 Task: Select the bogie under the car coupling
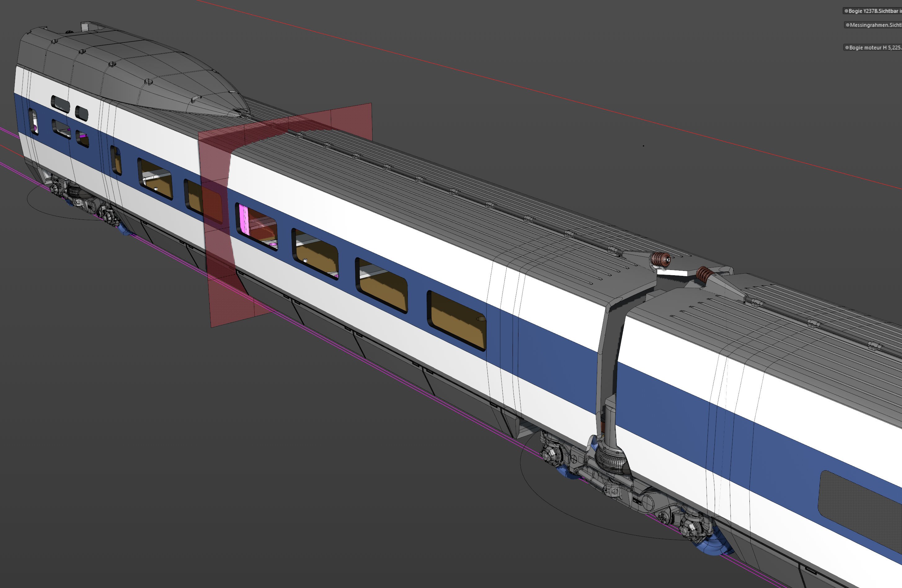pos(625,489)
